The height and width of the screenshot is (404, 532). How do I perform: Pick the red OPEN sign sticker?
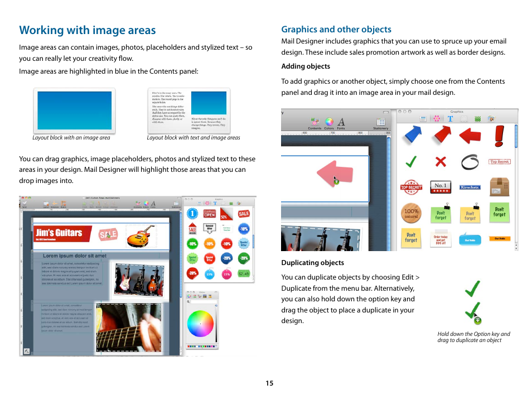(209, 214)
